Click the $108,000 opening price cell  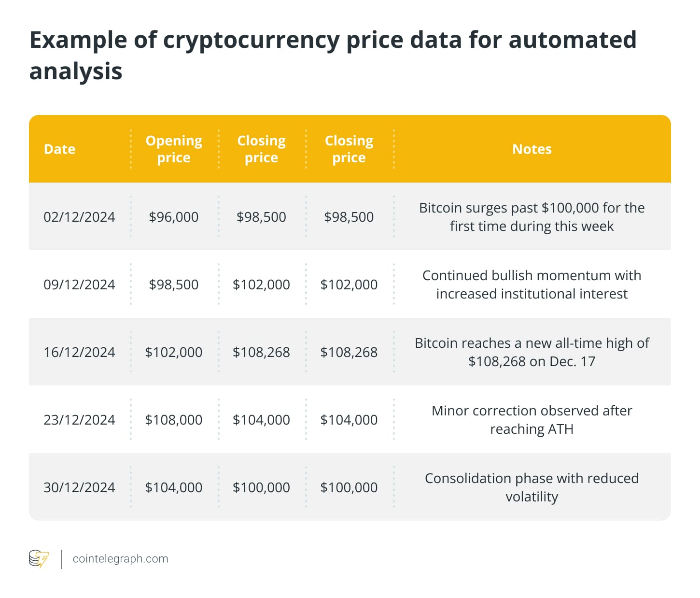coord(174,420)
